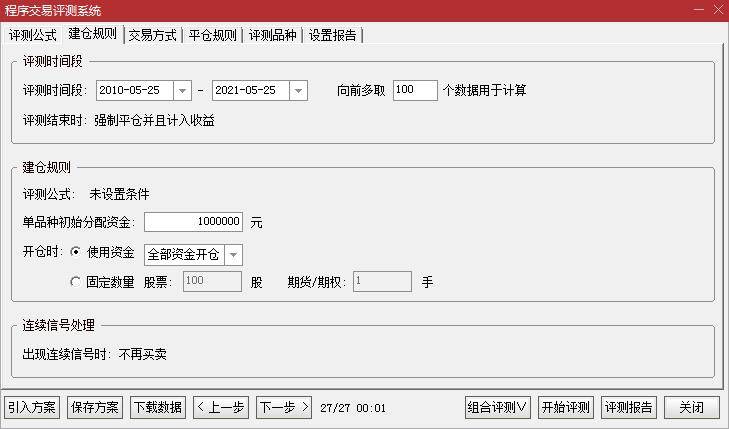Click the 期货/期权 lots field
Image resolution: width=729 pixels, height=429 pixels.
[382, 281]
